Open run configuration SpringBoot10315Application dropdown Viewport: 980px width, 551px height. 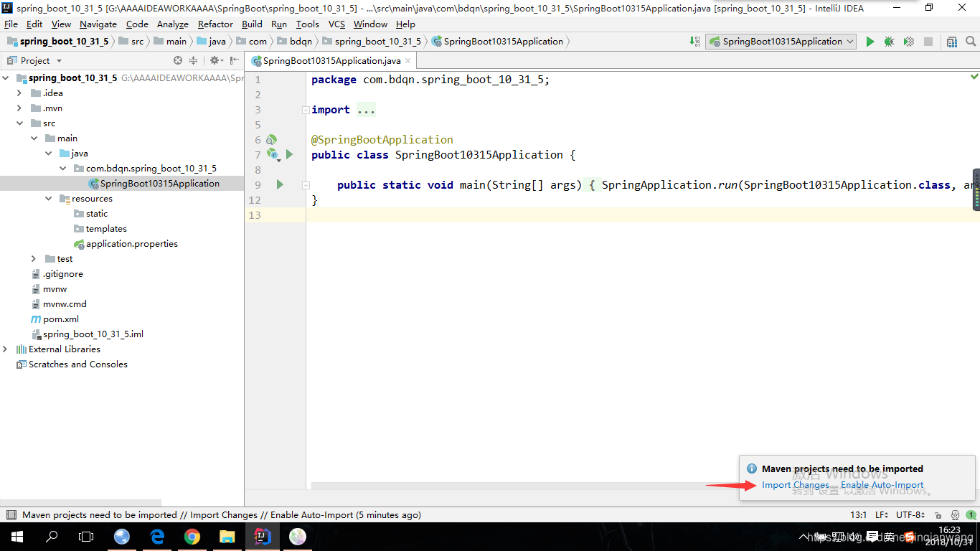(x=781, y=42)
